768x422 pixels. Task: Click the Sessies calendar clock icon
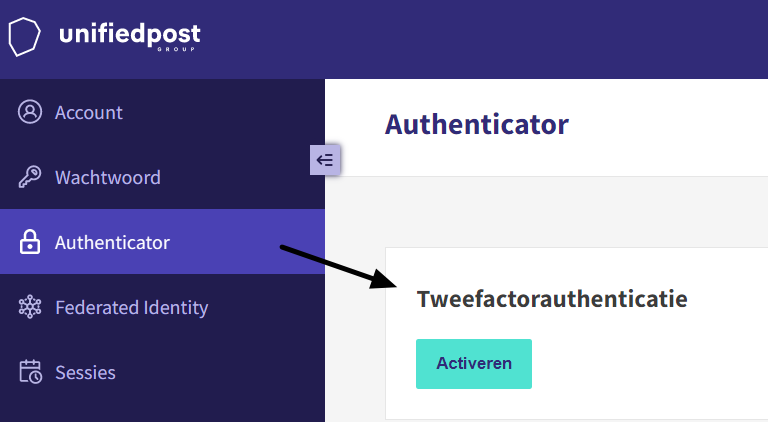coord(30,372)
